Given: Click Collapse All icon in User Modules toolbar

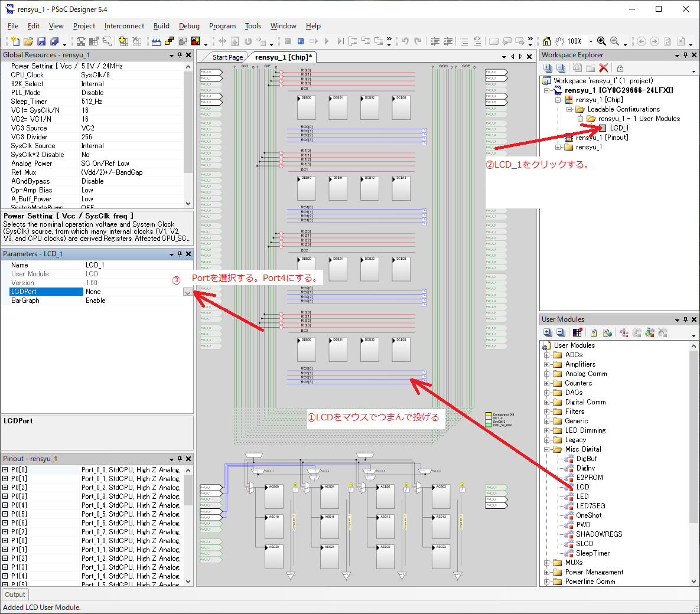Looking at the screenshot, I should 561,332.
